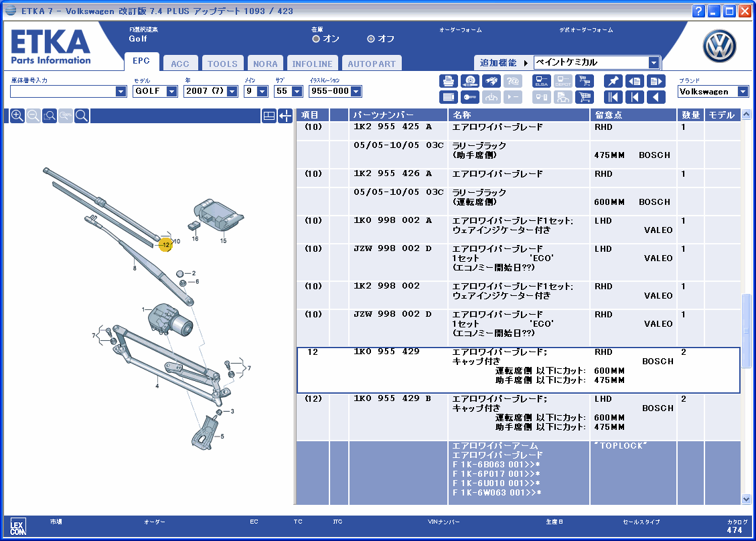Click the plain magnifier icon
Viewport: 756px width, 541px height.
click(x=82, y=116)
